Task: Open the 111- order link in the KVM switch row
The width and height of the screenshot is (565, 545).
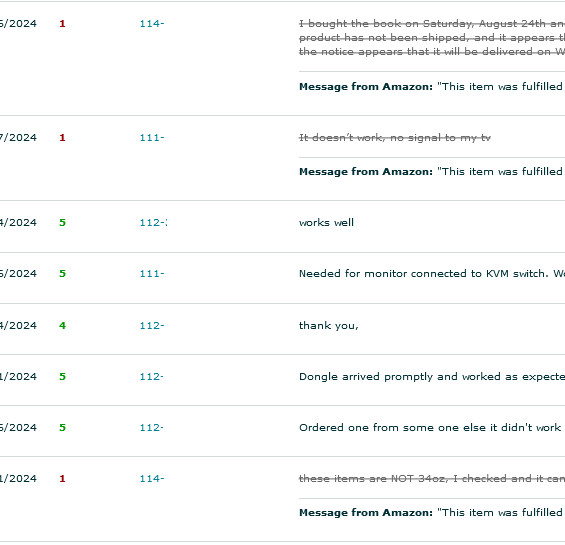Action: pos(152,274)
